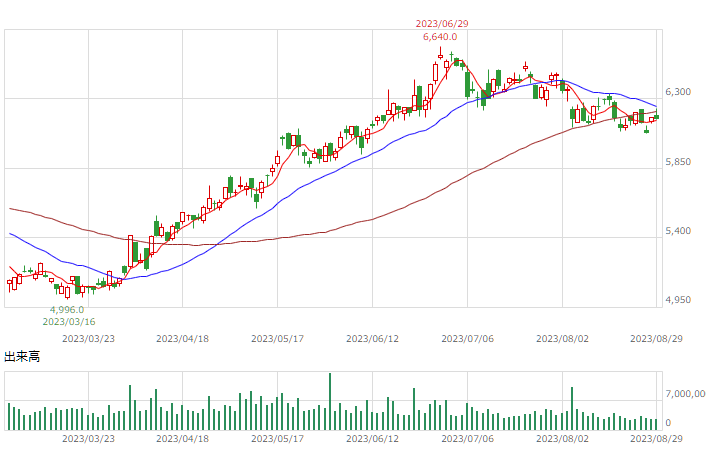
Task: Click 2023/07/06 date under price chart
Action: tap(467, 338)
